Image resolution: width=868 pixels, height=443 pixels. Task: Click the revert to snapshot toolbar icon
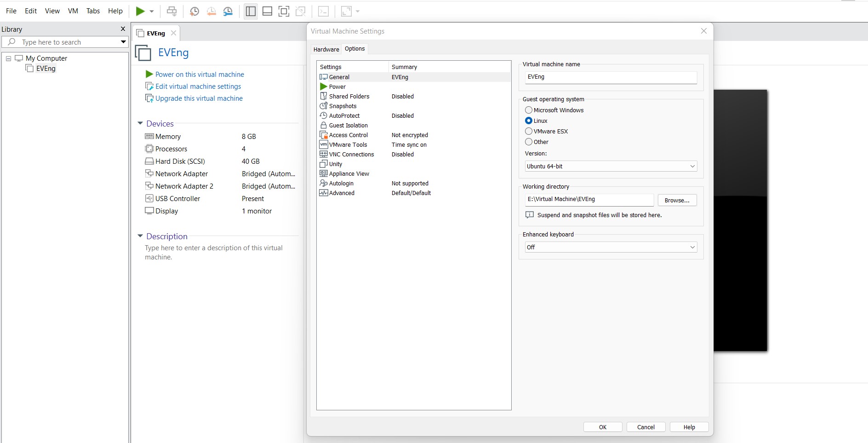click(x=211, y=11)
